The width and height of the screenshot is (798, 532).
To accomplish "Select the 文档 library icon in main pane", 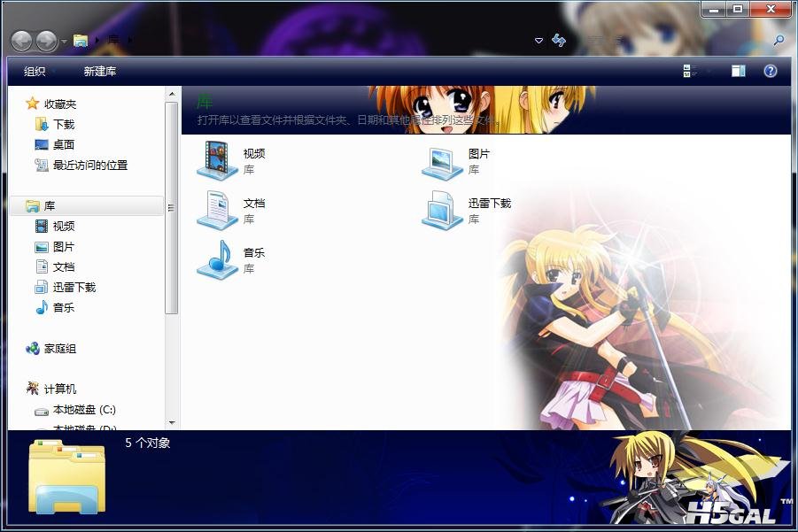I will tap(218, 210).
